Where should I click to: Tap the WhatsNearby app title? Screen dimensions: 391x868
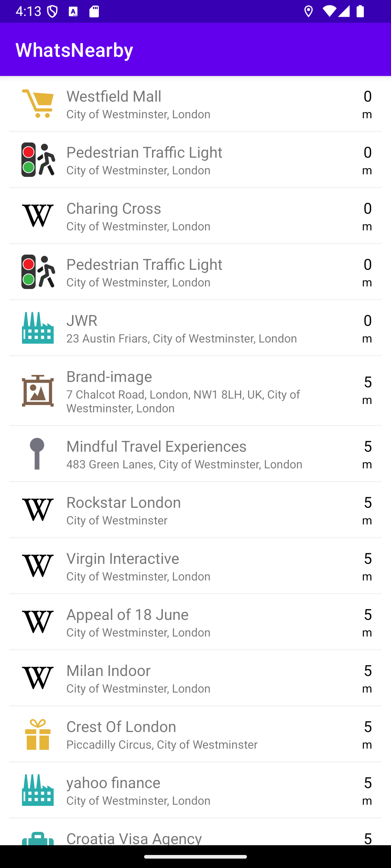coord(74,50)
